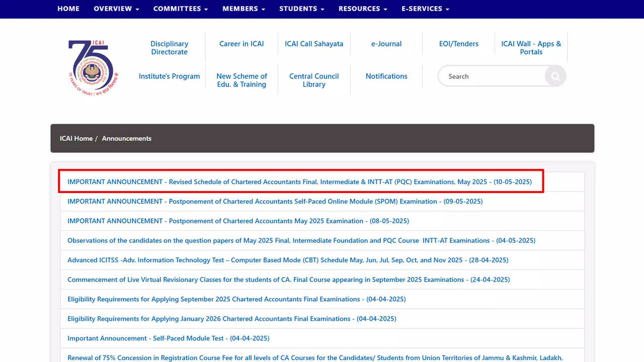
Task: Open the Members dropdown menu
Action: point(244,9)
